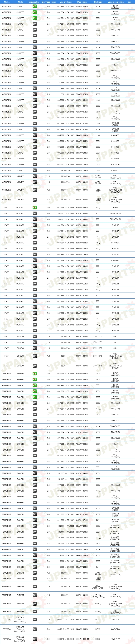Click ON icon in Ducato 12.1998 row

[x=35, y=319]
